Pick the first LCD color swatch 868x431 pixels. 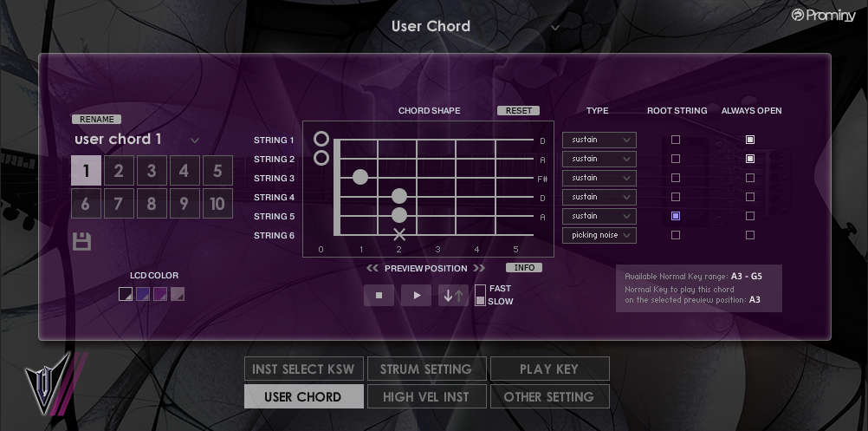tap(126, 294)
